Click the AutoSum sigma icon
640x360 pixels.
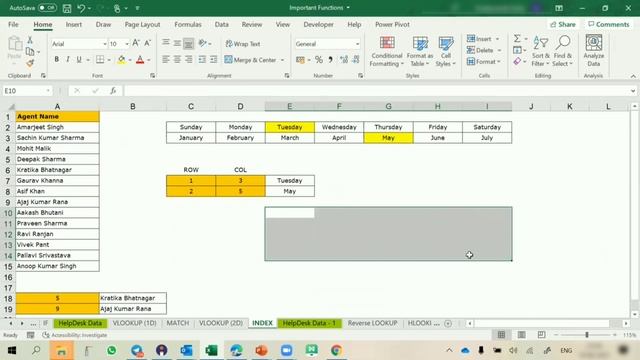tap(517, 38)
